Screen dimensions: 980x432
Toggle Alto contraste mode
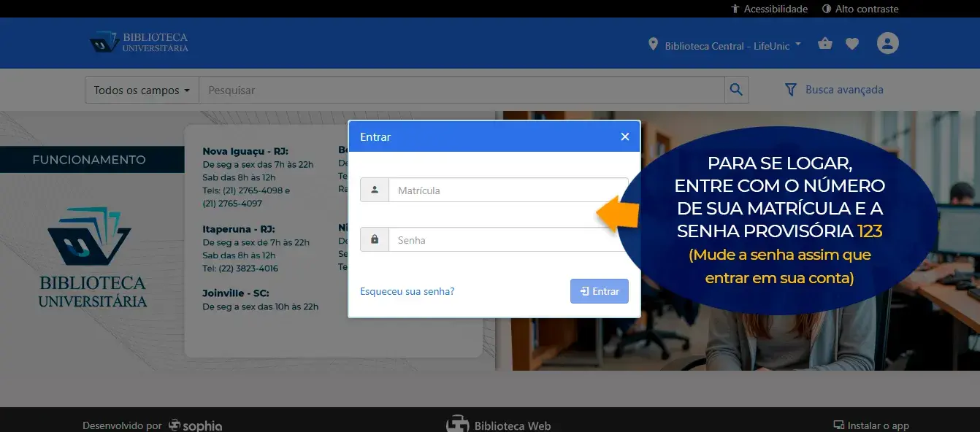click(x=860, y=9)
